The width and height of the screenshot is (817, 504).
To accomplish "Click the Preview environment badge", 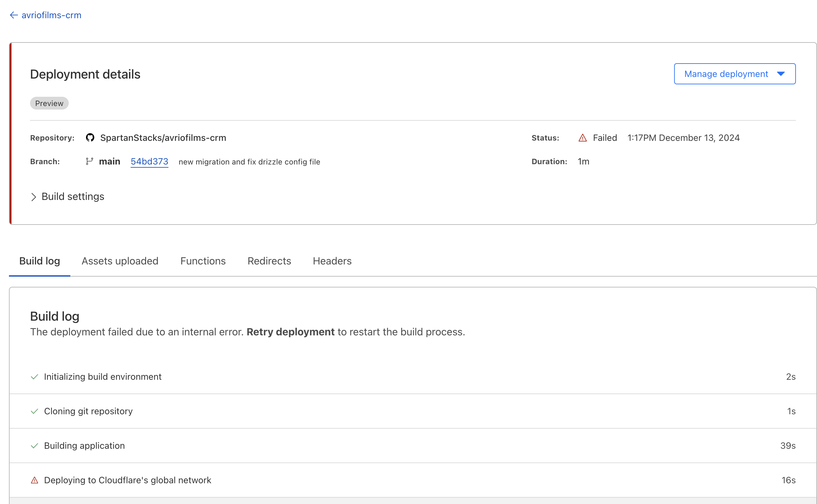I will [x=49, y=103].
